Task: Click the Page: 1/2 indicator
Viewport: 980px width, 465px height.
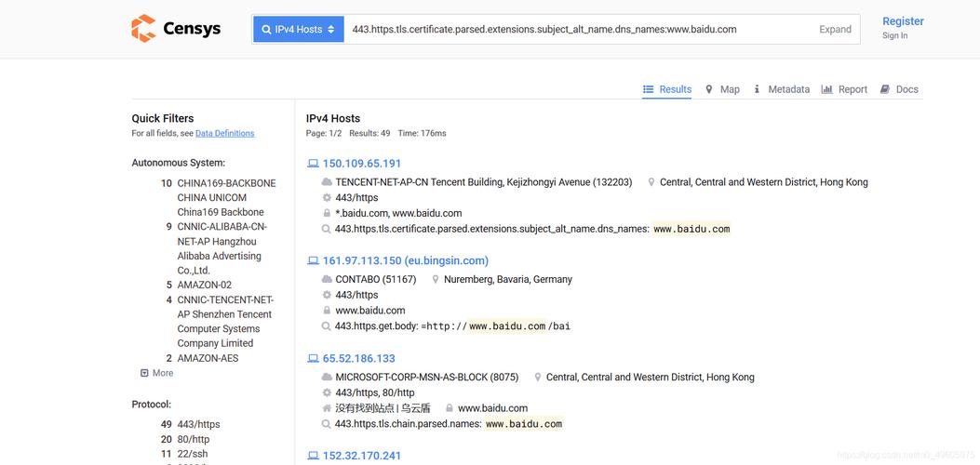Action: 324,133
